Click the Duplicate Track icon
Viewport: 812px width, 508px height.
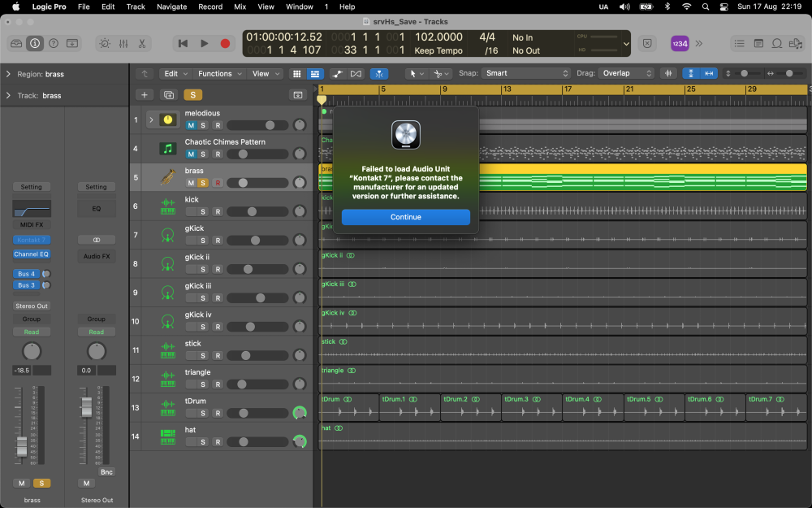coord(168,95)
